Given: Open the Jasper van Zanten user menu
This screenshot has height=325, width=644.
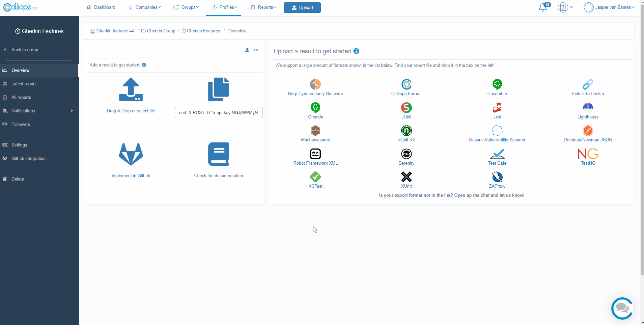Looking at the screenshot, I should point(609,7).
